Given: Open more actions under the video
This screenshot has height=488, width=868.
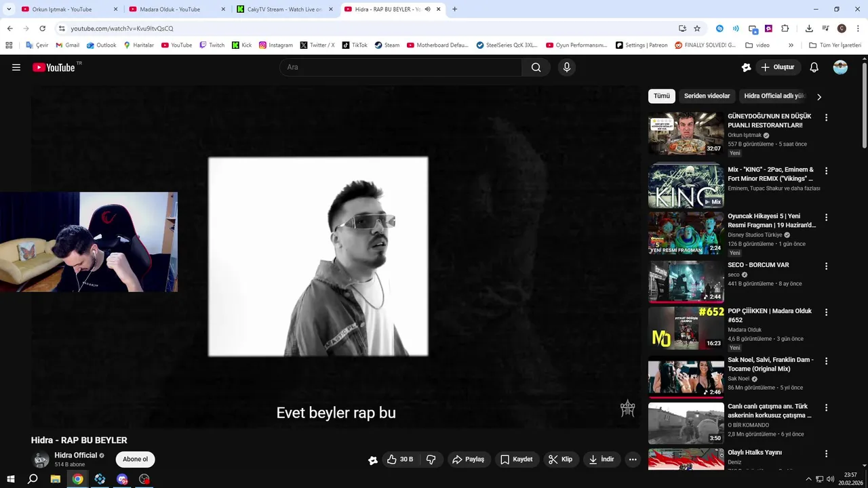Looking at the screenshot, I should 633,460.
